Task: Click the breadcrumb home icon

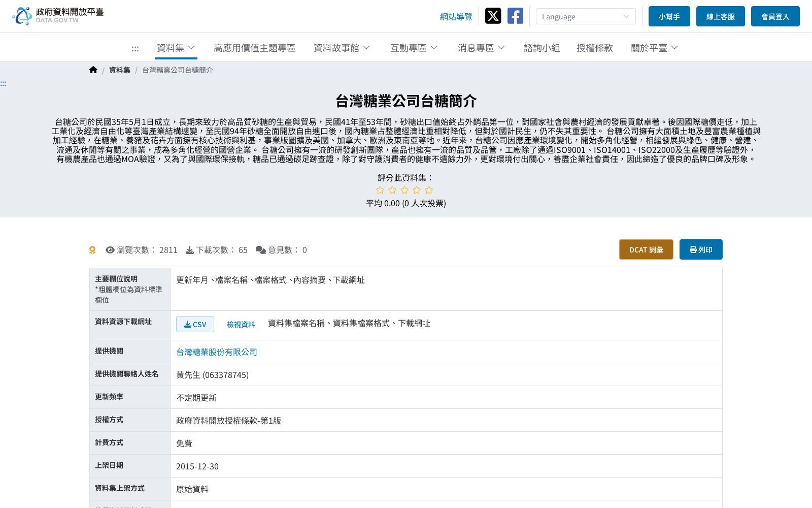Action: [93, 70]
